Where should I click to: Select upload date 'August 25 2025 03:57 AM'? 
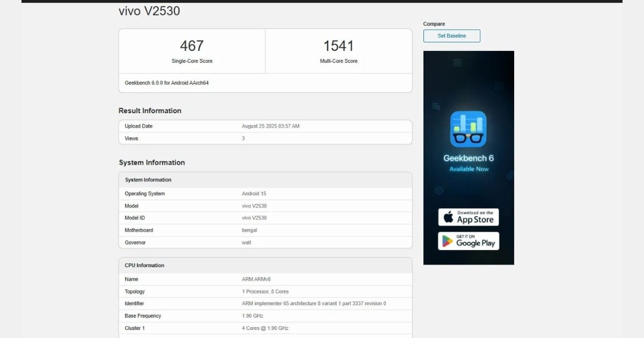tap(270, 126)
